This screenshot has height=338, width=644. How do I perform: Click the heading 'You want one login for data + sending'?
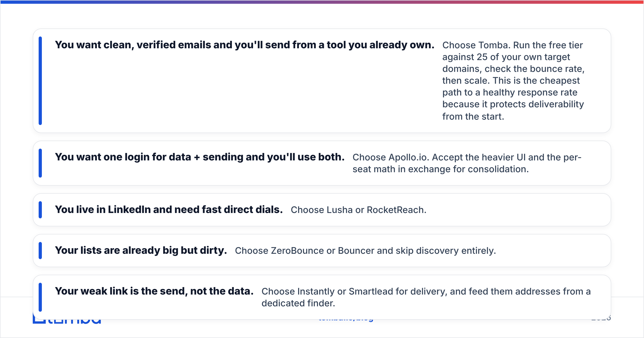200,157
